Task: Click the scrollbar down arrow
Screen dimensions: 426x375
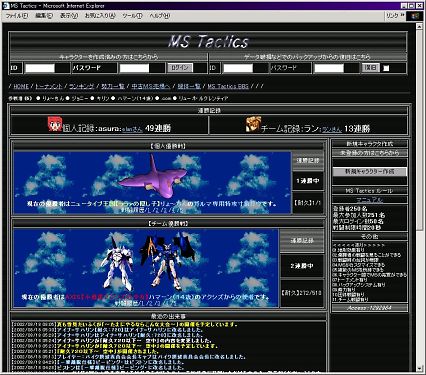Action: click(420, 368)
